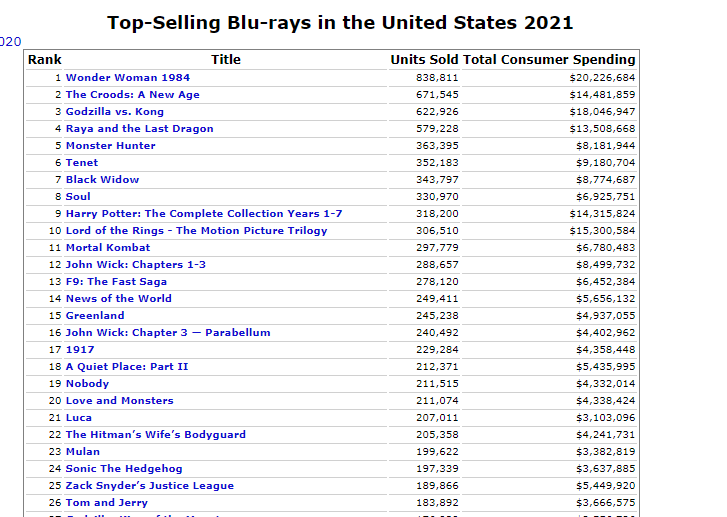The image size is (727, 517).
Task: Open John Wick: Chapter 3 Parabellum link
Action: click(x=168, y=332)
